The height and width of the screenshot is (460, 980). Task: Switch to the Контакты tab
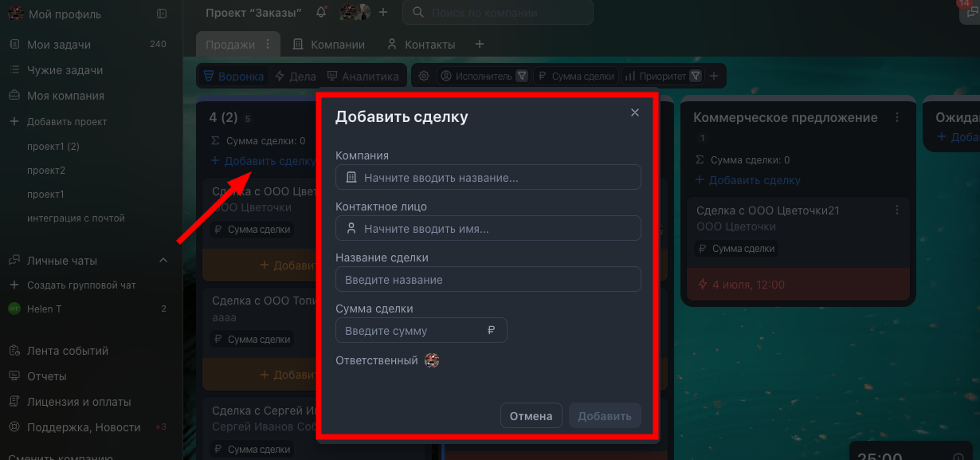(x=421, y=45)
